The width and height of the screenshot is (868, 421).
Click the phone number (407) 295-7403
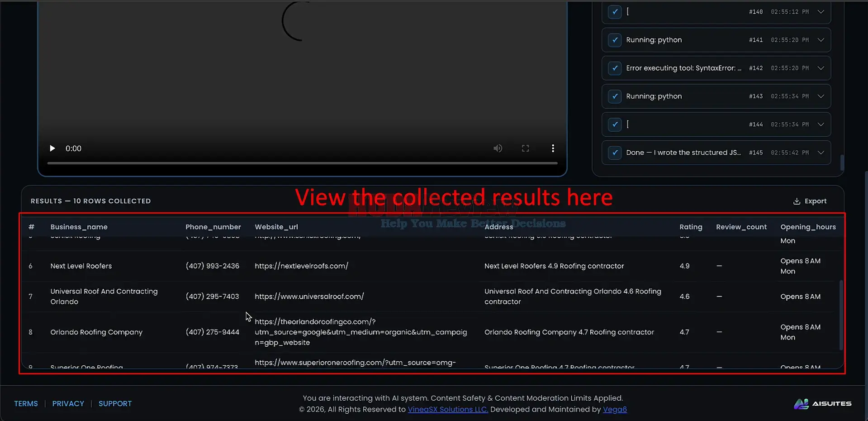[x=212, y=297]
